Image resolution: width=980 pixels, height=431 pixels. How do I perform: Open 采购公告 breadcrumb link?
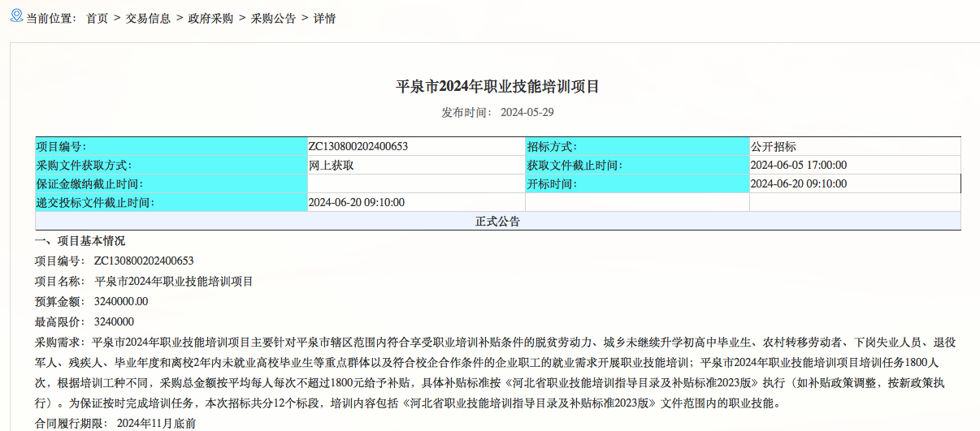(273, 19)
